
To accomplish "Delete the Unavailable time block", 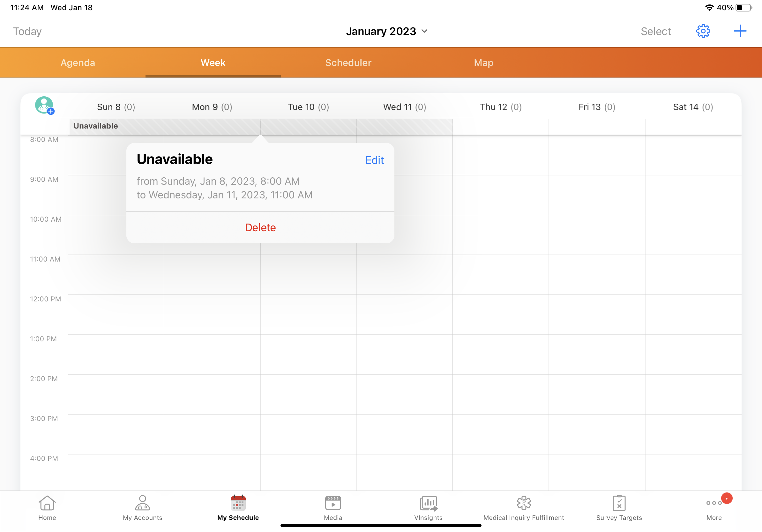I will click(260, 227).
